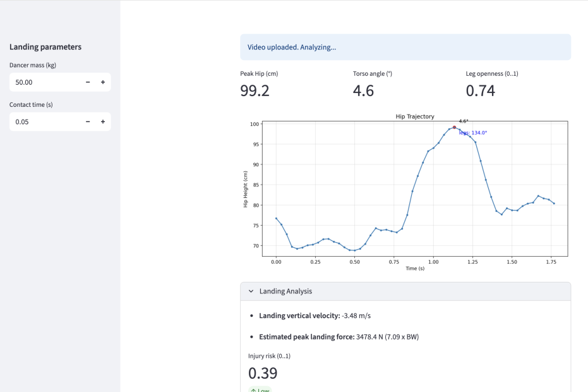This screenshot has height=392, width=588.
Task: Click the Landing parameters sidebar heading
Action: point(45,47)
